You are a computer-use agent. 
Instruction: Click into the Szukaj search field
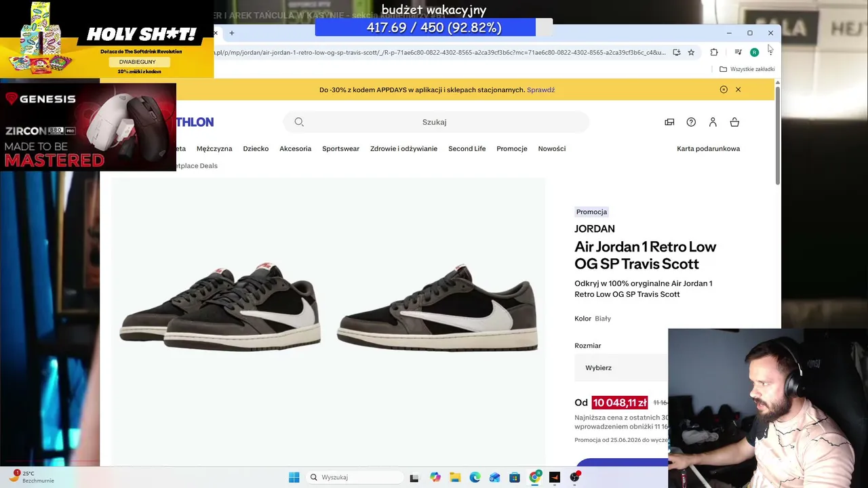tap(436, 122)
